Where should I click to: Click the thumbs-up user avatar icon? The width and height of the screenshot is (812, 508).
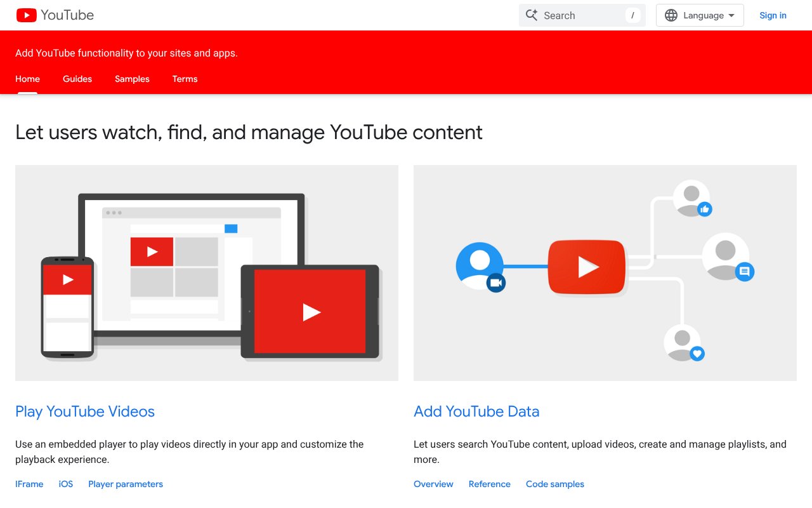[691, 199]
